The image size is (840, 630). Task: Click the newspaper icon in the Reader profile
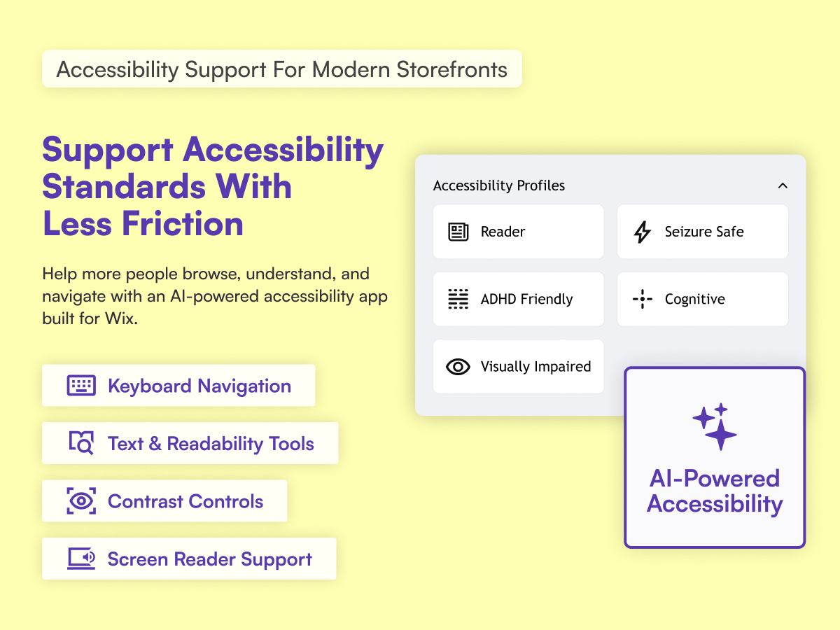pyautogui.click(x=458, y=232)
